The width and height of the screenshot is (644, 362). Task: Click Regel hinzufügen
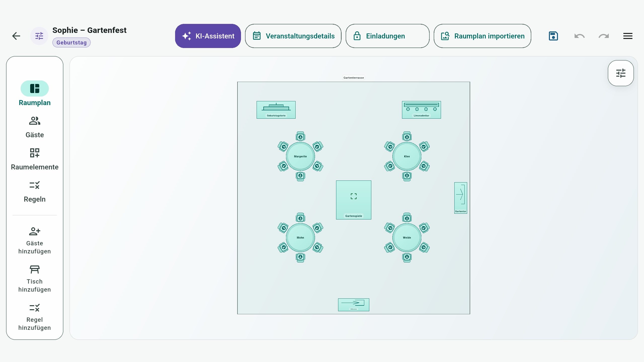pos(35,317)
